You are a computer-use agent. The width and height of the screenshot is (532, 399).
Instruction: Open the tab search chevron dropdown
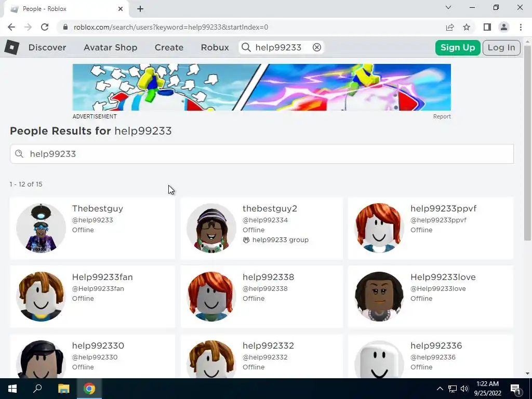448,7
